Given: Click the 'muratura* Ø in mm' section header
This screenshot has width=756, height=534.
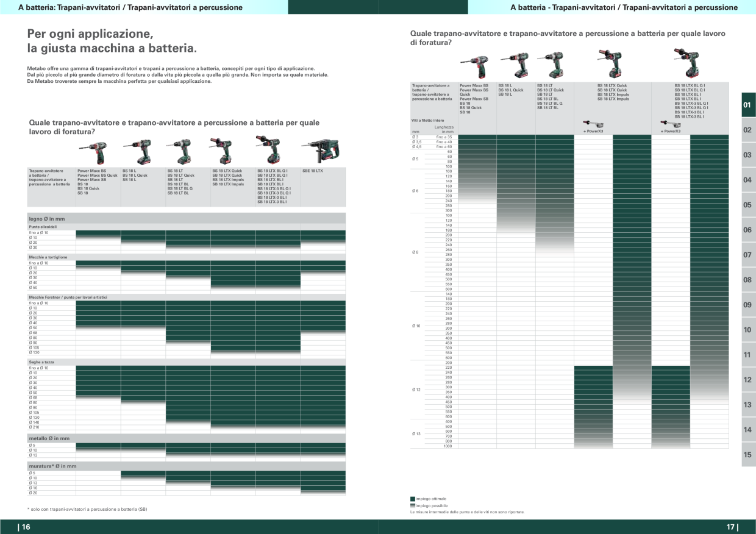Looking at the screenshot, I should tap(187, 466).
